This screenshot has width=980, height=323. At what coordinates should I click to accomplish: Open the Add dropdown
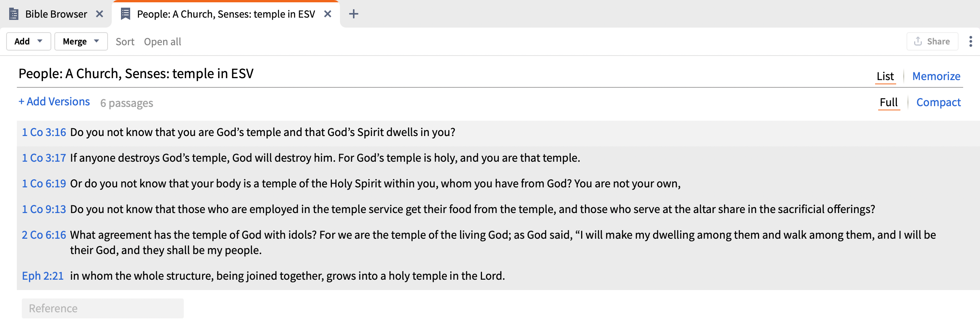[29, 41]
